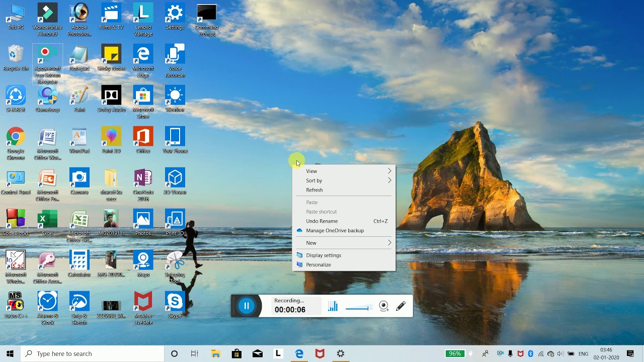The image size is (644, 362).
Task: Select the pencil annotation tool in recorder
Action: tap(401, 306)
